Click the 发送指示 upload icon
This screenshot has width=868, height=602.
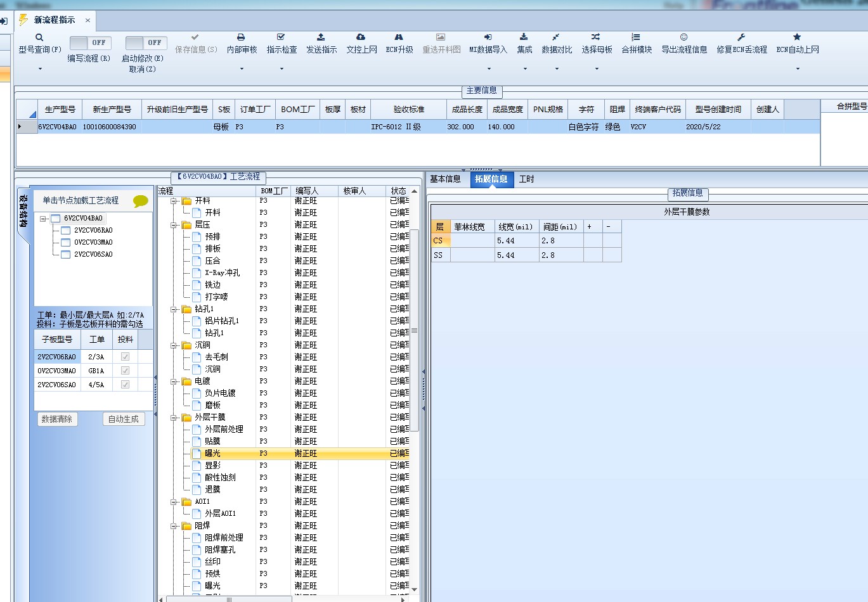321,37
